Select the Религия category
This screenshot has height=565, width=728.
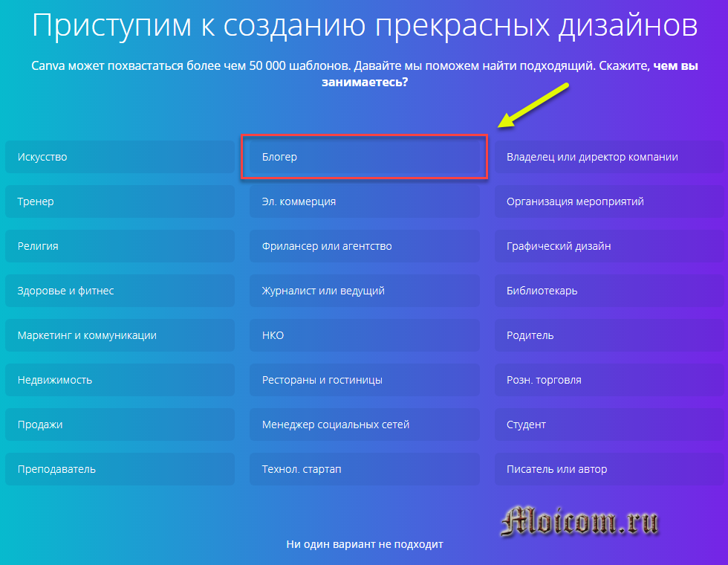pos(120,246)
